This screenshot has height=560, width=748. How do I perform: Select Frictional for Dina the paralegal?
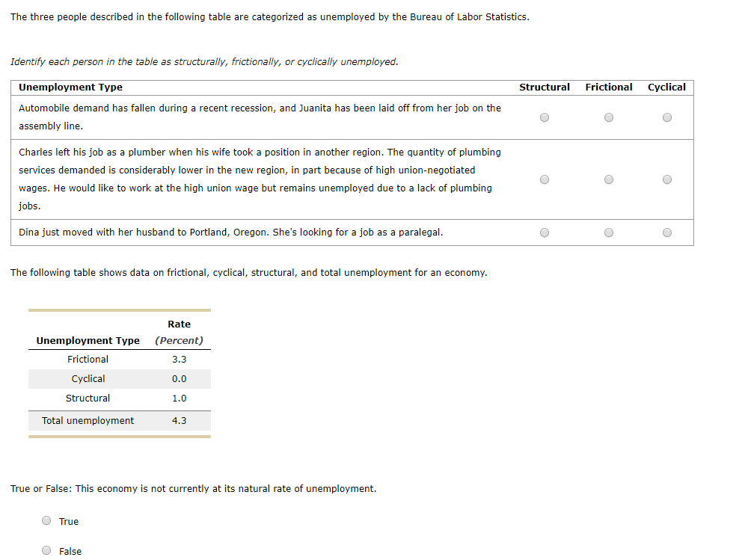pos(609,232)
